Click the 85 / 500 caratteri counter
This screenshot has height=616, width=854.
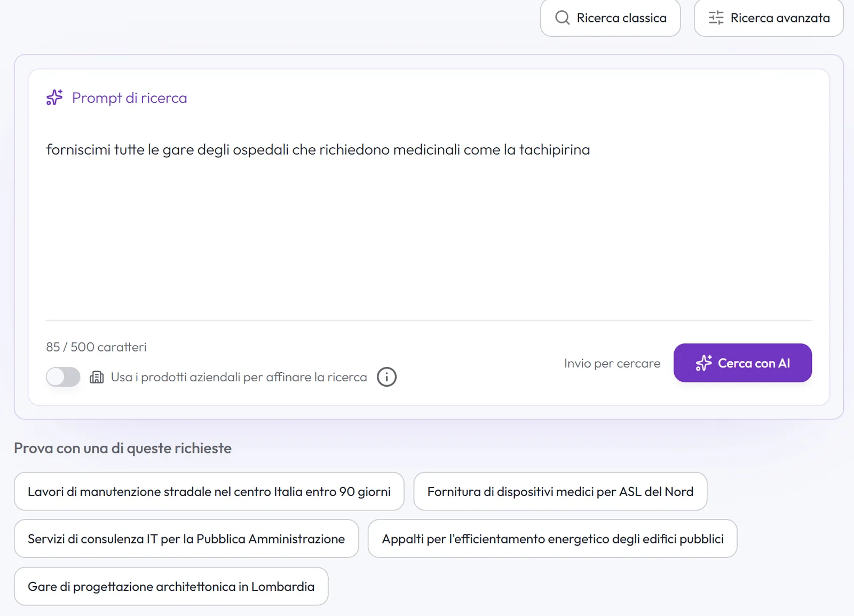pyautogui.click(x=96, y=347)
